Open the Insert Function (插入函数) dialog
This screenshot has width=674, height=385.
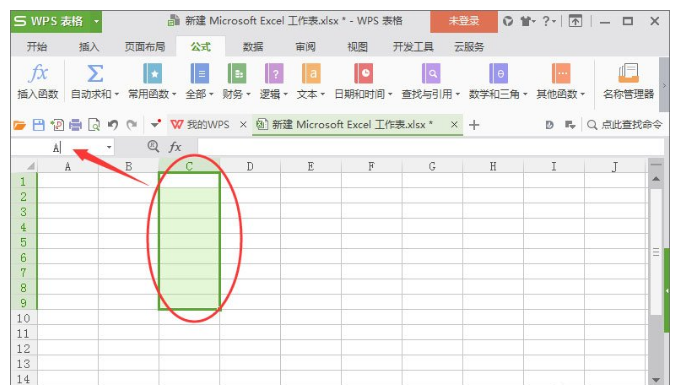coord(37,81)
